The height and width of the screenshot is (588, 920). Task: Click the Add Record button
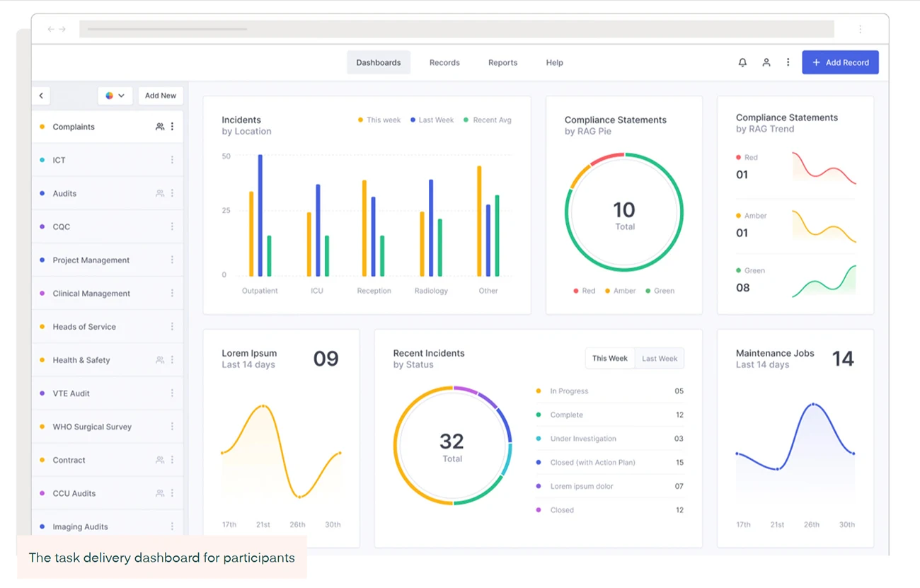(x=840, y=62)
